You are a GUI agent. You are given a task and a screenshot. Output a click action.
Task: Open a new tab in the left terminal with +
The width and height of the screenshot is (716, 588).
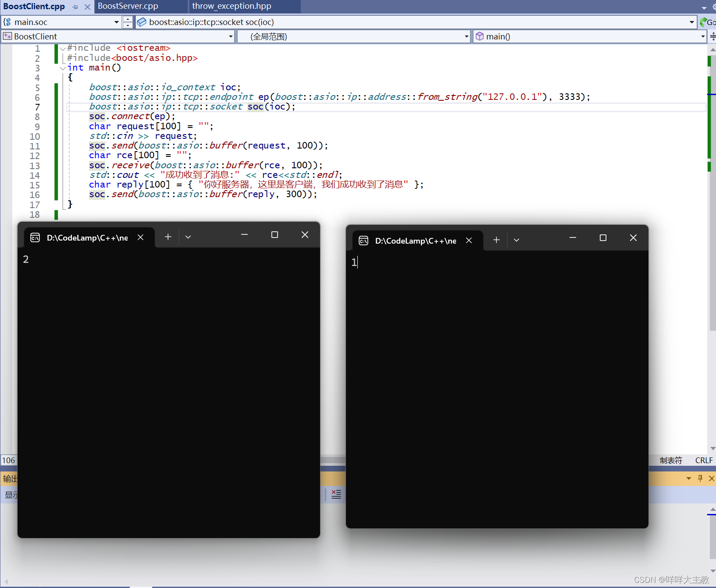click(x=168, y=237)
